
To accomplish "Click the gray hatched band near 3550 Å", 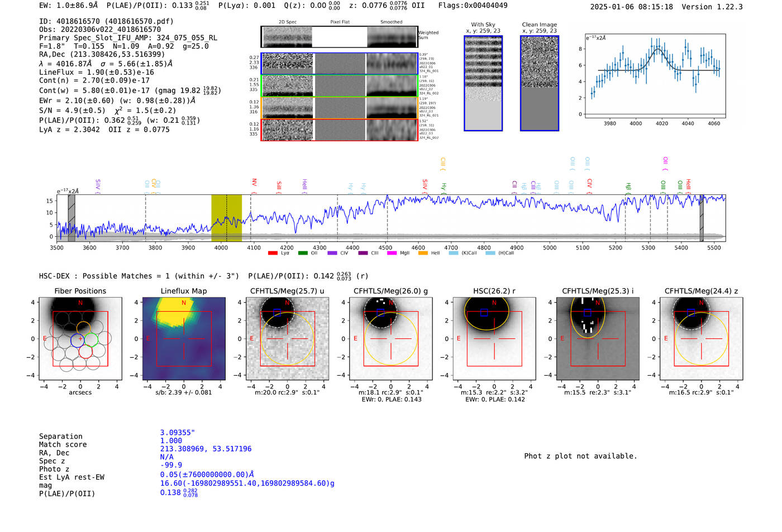I will pyautogui.click(x=71, y=218).
